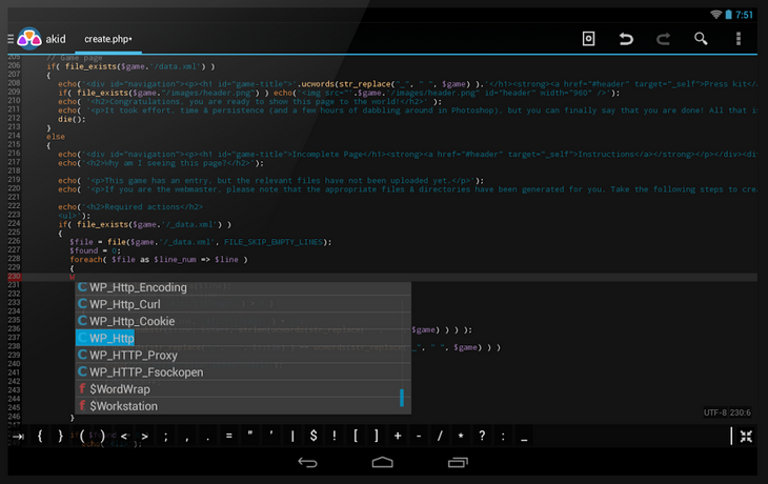Select WP_HTTP_Proxy class suggestion
The width and height of the screenshot is (768, 484).
(243, 355)
